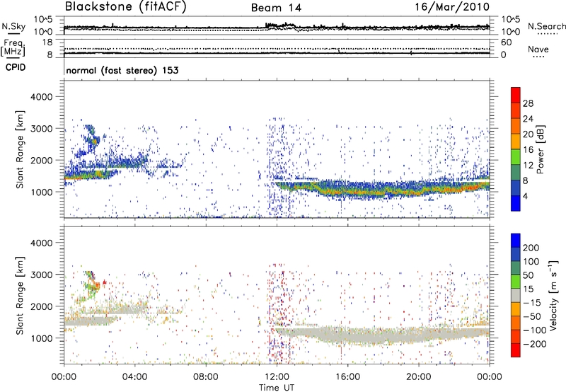The image size is (566, 392).
Task: Click the gray velocity scatter band near 16:00
Action: click(x=347, y=337)
